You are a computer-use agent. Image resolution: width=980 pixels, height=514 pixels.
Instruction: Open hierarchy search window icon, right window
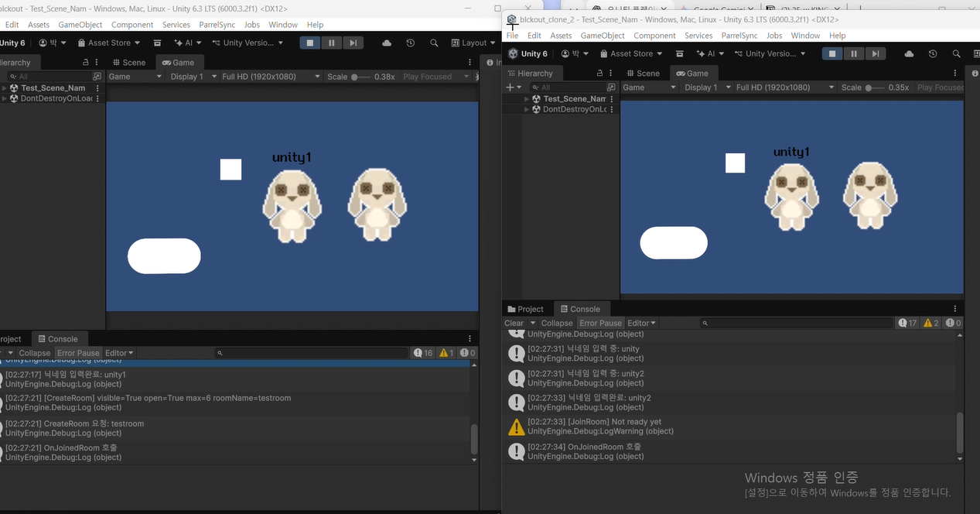click(611, 87)
